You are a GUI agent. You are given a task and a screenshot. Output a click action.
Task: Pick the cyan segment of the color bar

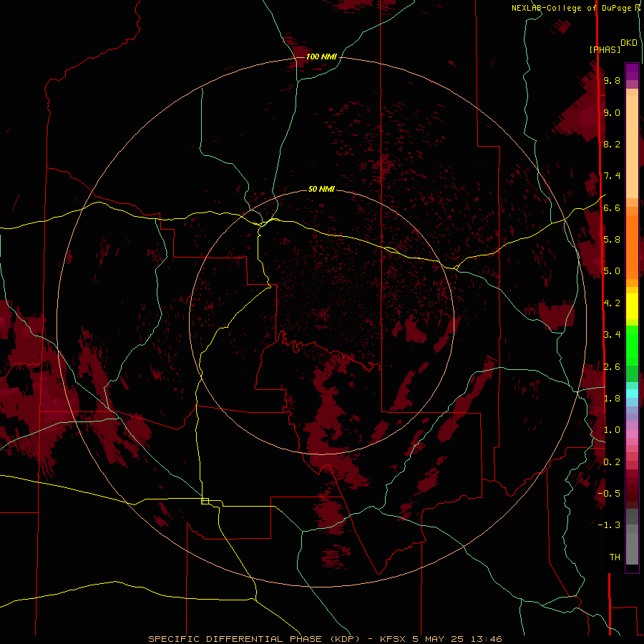coord(632,394)
